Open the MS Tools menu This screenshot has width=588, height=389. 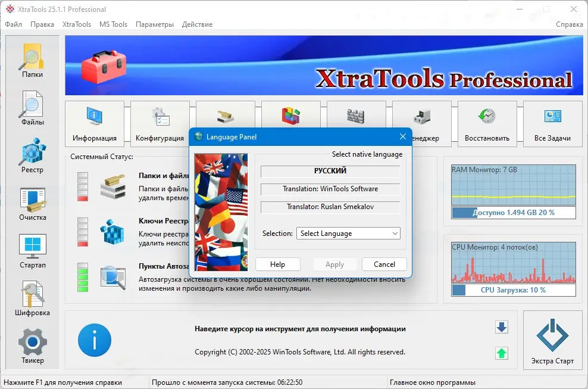[113, 24]
